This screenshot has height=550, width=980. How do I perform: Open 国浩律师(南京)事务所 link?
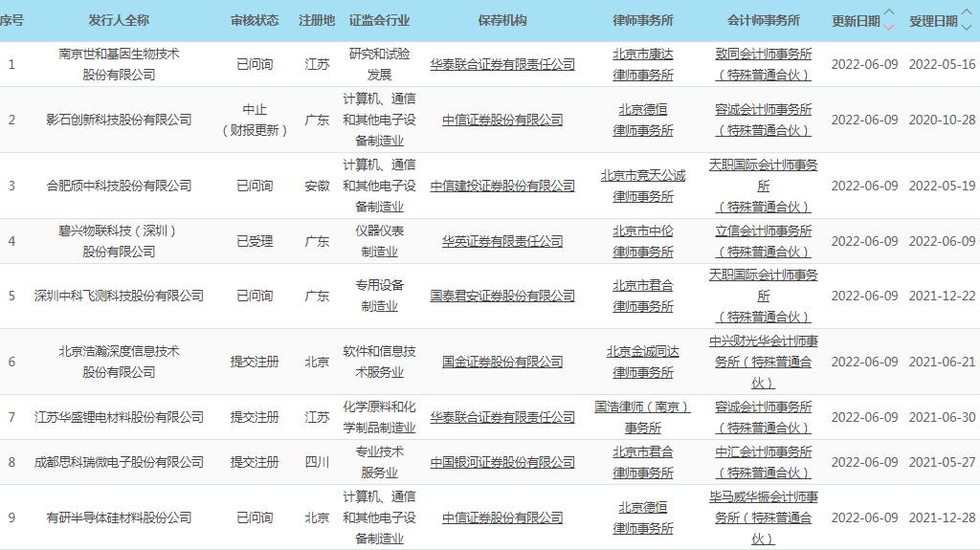point(643,417)
